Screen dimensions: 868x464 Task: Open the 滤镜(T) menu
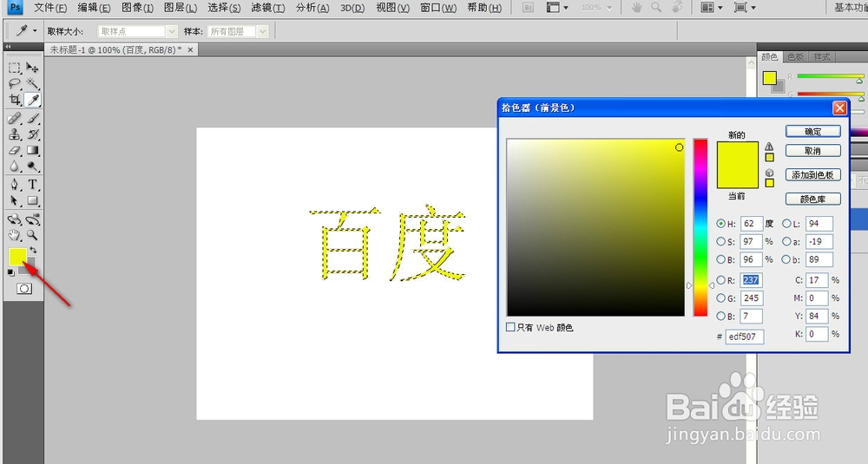pos(268,8)
